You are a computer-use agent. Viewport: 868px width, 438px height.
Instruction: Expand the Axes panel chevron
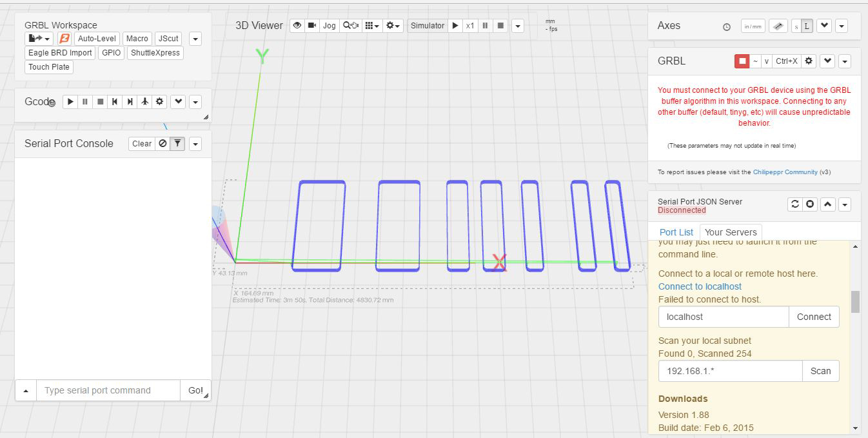[824, 26]
